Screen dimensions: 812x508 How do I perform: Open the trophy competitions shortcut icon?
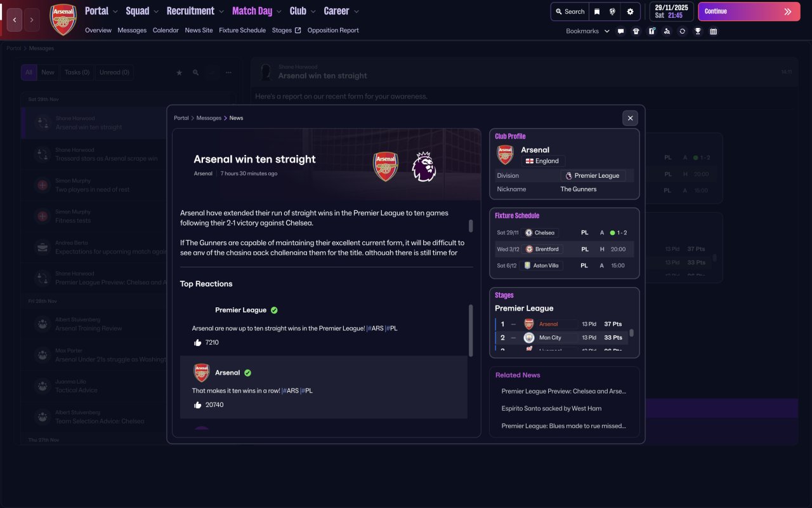coord(698,31)
